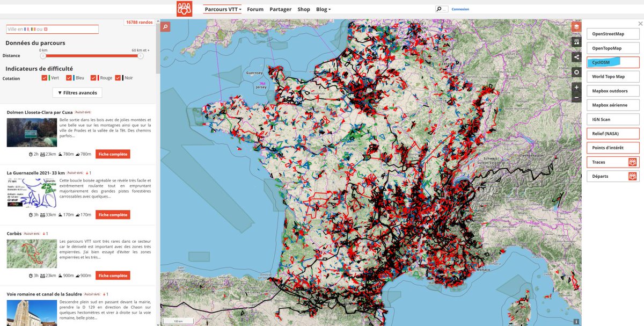
Task: Click the red magnifier icon above the map
Action: (164, 26)
